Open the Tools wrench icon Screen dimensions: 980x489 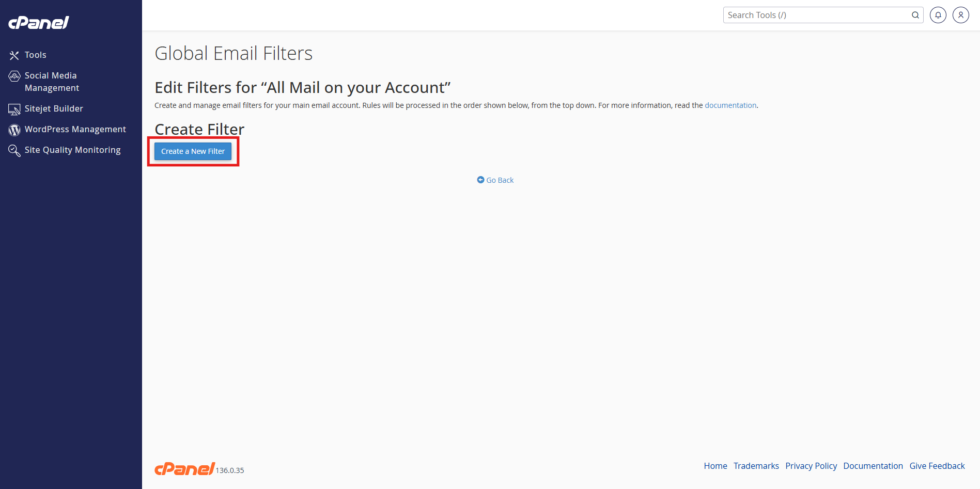point(14,55)
